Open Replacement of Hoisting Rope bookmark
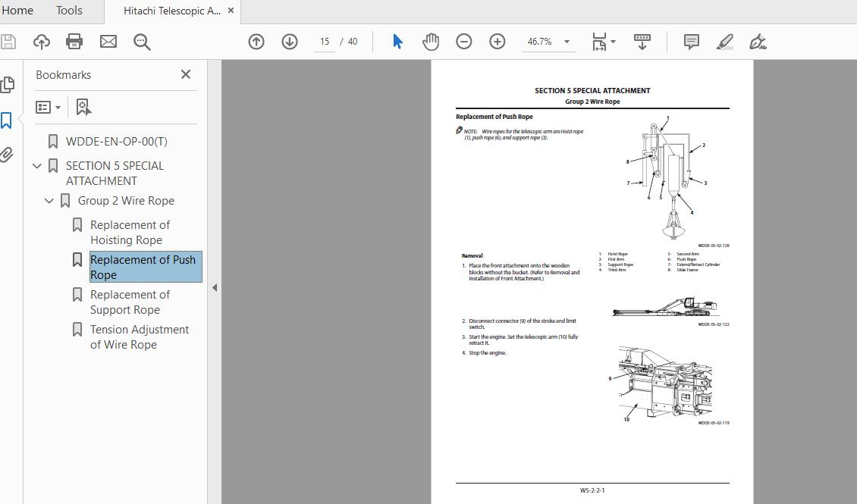This screenshot has height=504, width=857. (x=130, y=233)
